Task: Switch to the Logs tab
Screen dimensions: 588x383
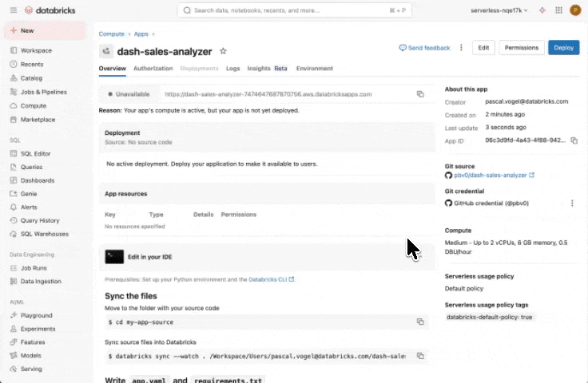Action: click(232, 69)
